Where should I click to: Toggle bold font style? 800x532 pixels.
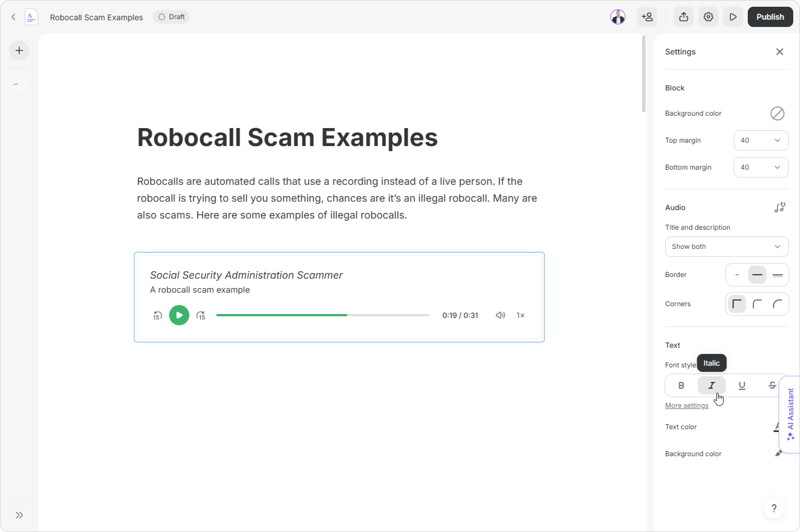point(681,385)
